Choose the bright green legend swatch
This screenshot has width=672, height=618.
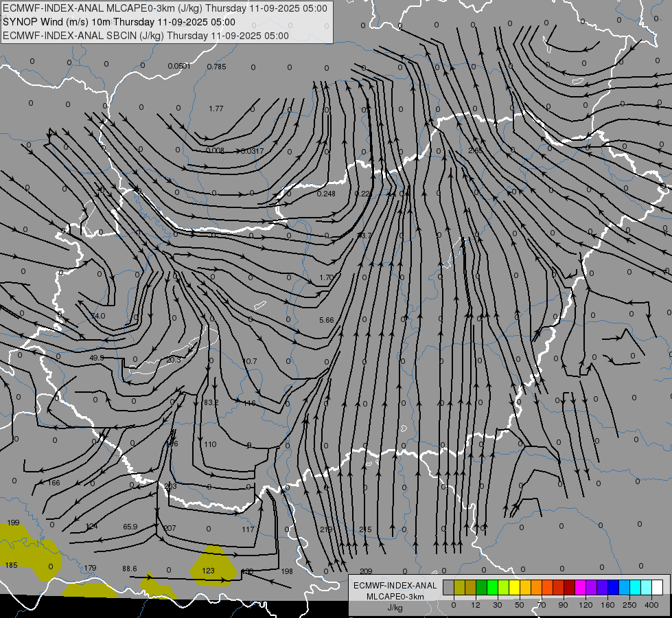pos(492,587)
